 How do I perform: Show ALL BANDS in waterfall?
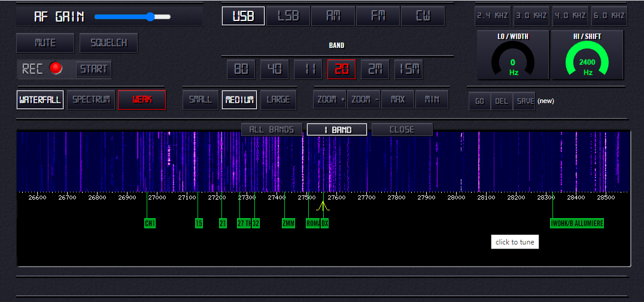(272, 129)
